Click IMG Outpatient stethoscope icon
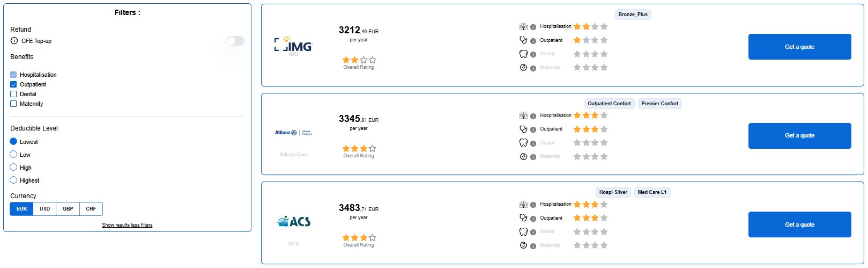Screen dimensions: 868x268 click(x=523, y=40)
